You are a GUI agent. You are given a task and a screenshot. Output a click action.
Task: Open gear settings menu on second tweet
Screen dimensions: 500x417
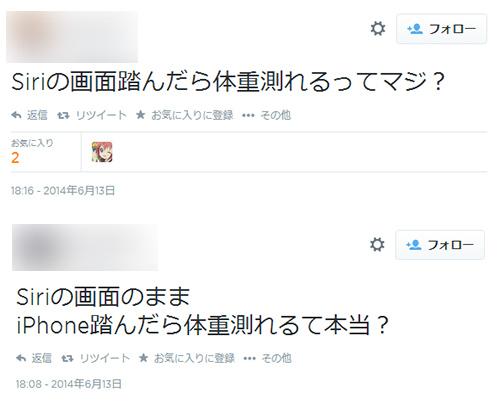[x=377, y=245]
